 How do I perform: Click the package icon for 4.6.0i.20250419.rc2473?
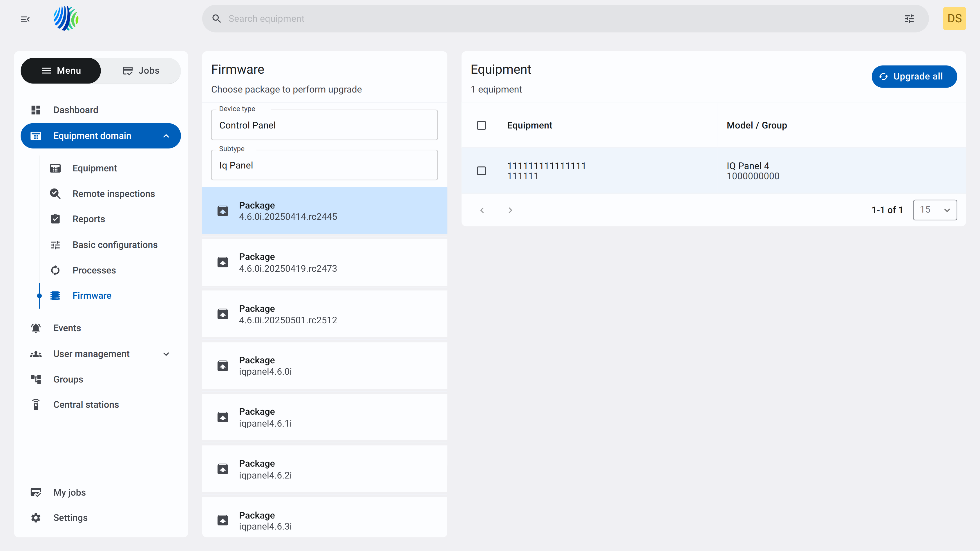pyautogui.click(x=223, y=262)
